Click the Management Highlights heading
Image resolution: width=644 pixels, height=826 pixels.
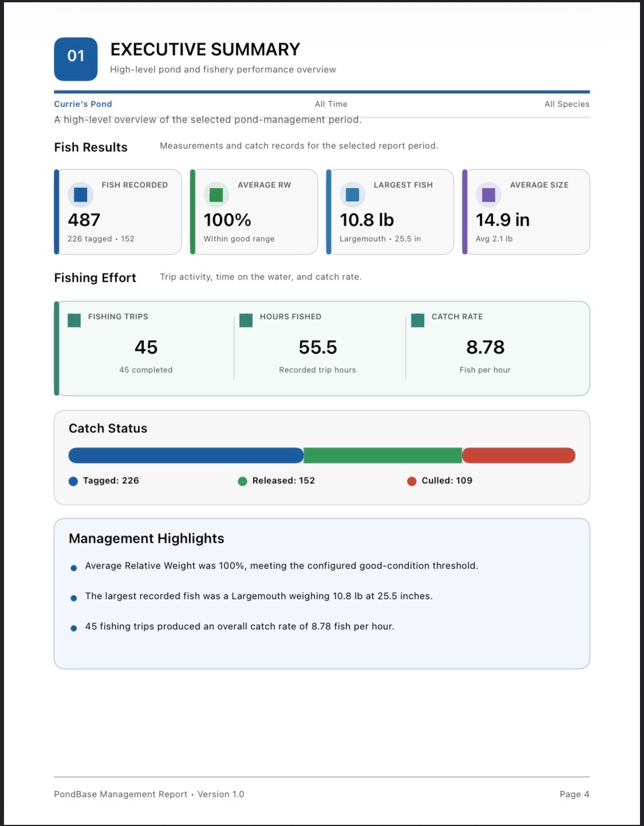pos(147,539)
